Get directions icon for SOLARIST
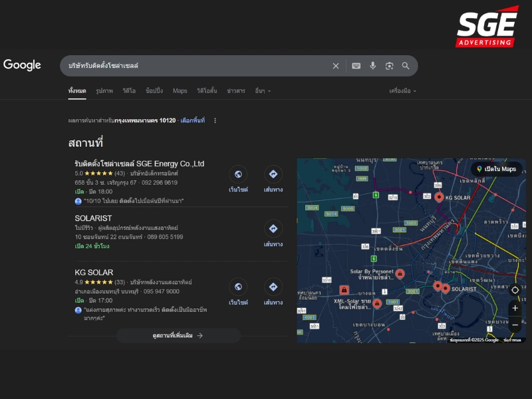The height and width of the screenshot is (399, 532). coord(273,229)
